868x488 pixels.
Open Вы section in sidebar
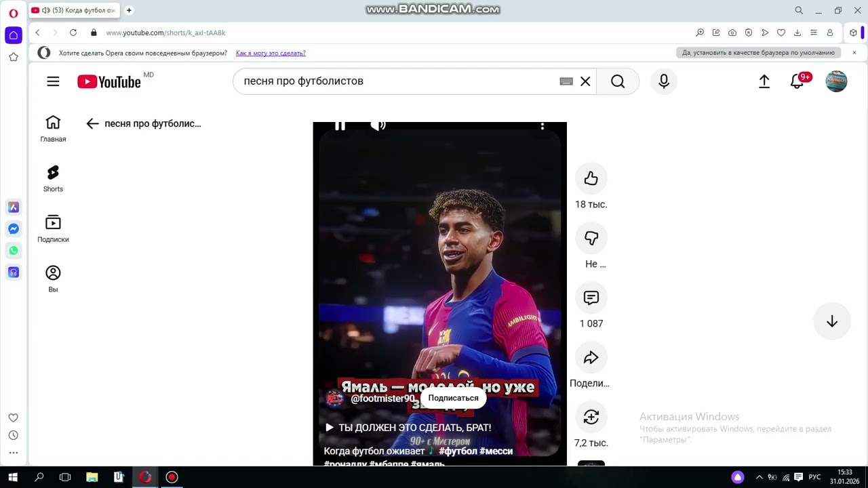click(x=53, y=279)
